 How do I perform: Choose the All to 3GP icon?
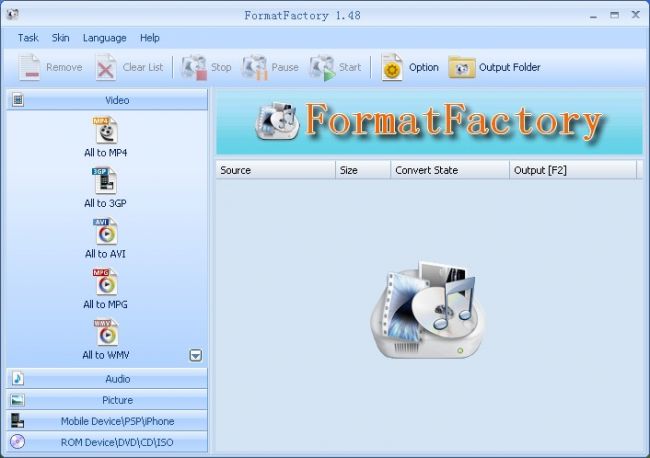tap(105, 181)
